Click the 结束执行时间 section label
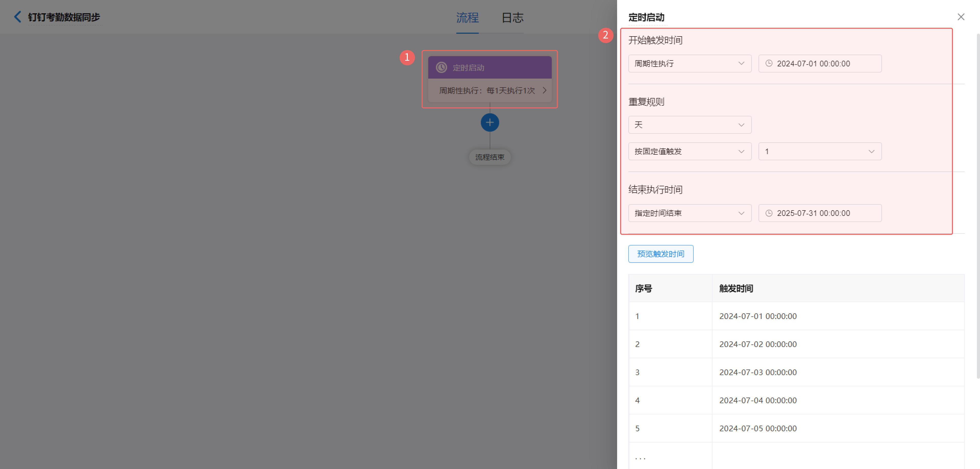The image size is (980, 469). coord(655,189)
